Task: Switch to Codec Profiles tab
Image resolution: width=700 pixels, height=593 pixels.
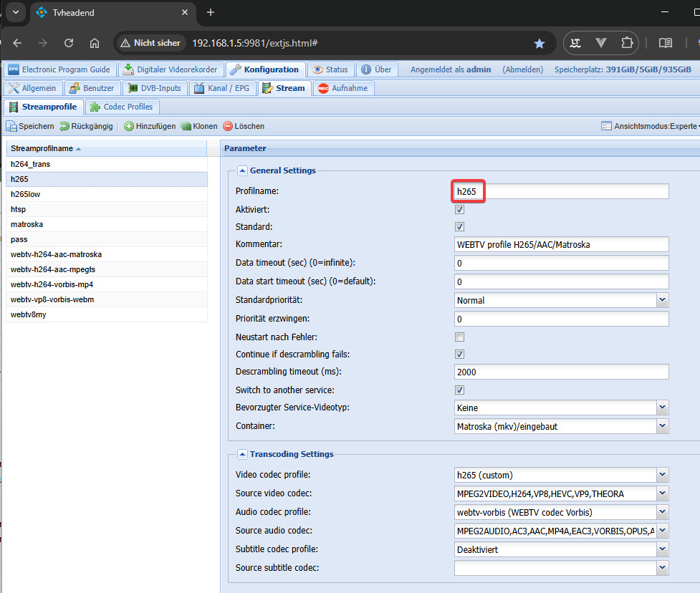Action: (x=122, y=107)
